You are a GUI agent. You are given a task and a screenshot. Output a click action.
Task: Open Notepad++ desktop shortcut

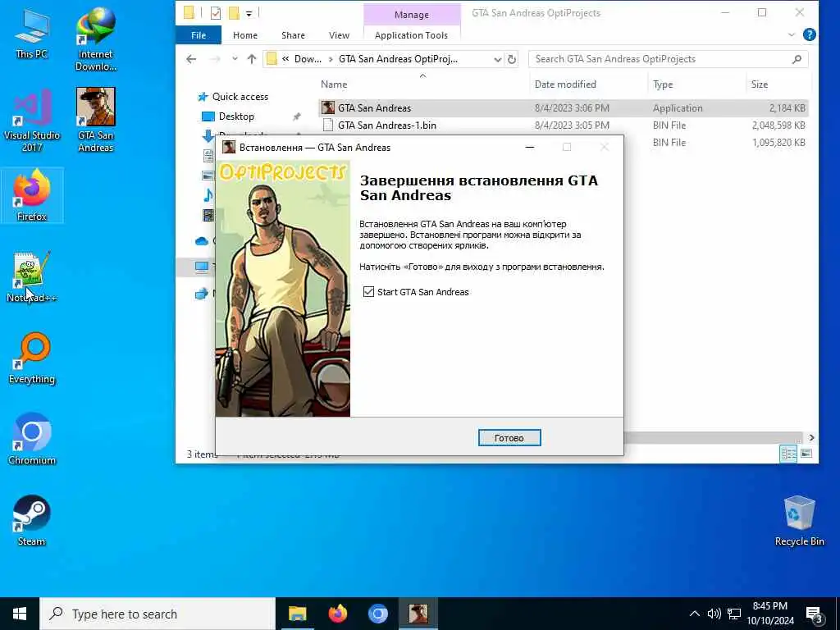pyautogui.click(x=32, y=277)
